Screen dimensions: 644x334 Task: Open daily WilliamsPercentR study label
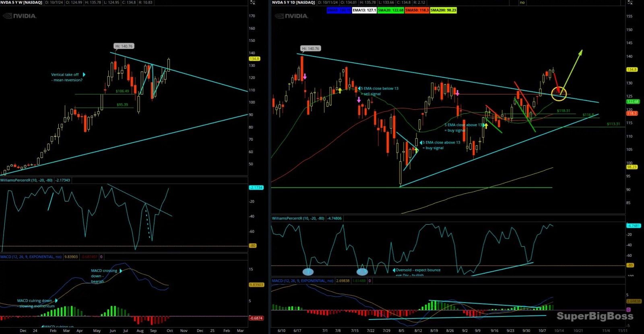click(x=298, y=218)
